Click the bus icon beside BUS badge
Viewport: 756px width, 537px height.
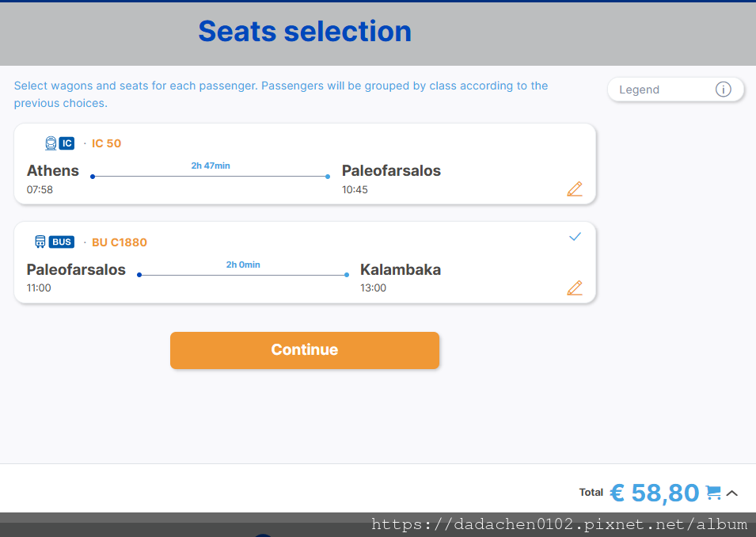tap(40, 242)
